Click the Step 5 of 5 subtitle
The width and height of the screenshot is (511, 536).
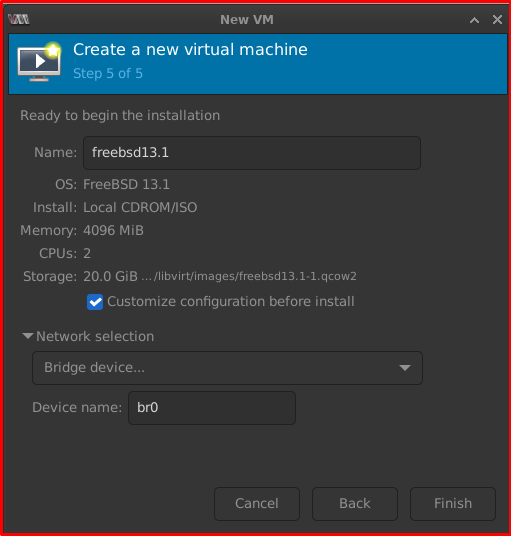[108, 73]
